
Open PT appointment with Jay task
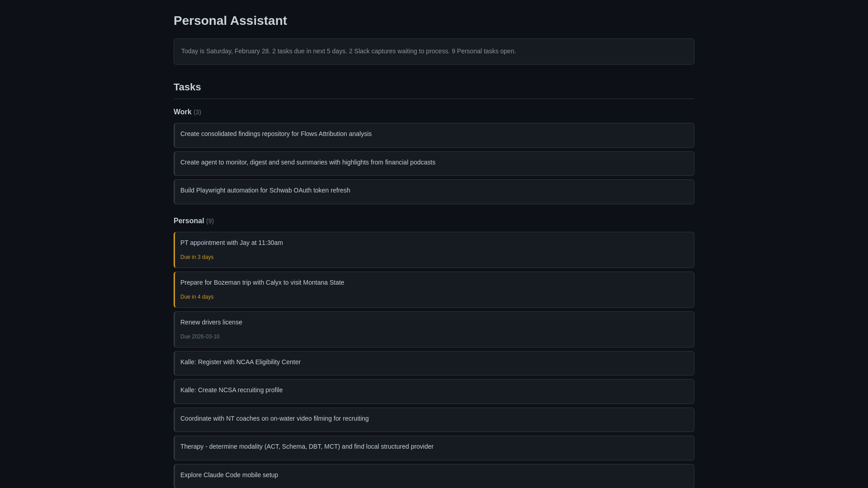click(x=231, y=243)
